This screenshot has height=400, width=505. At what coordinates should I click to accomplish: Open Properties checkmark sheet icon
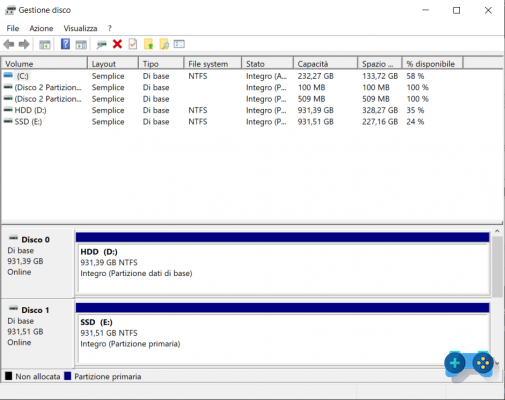(x=133, y=44)
